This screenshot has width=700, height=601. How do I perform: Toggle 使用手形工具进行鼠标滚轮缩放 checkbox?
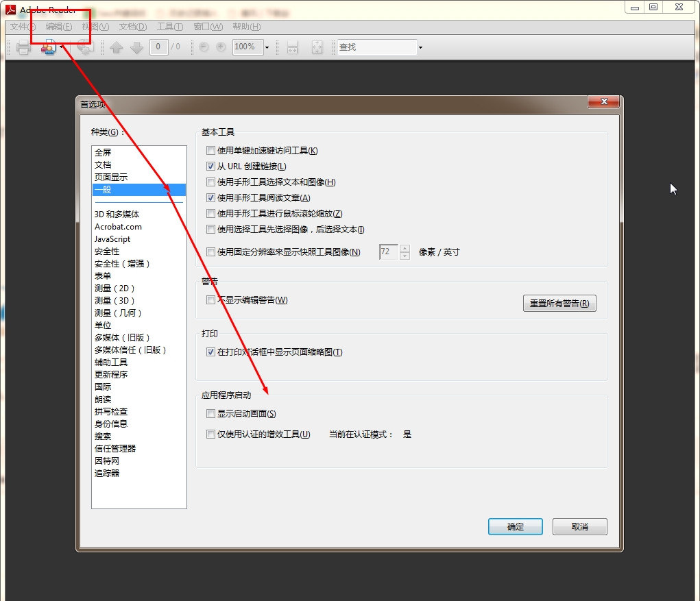coord(210,213)
